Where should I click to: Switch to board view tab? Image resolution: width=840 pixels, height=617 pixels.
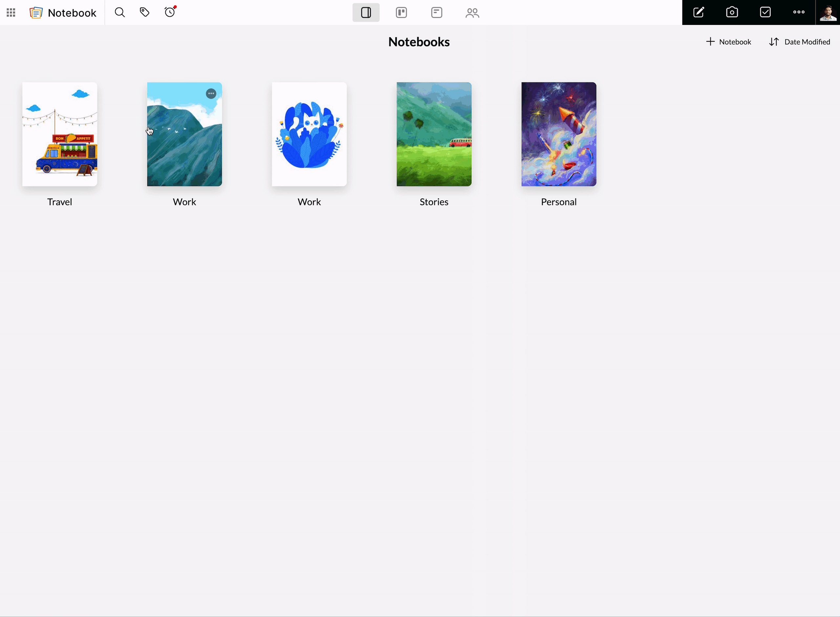pos(401,13)
